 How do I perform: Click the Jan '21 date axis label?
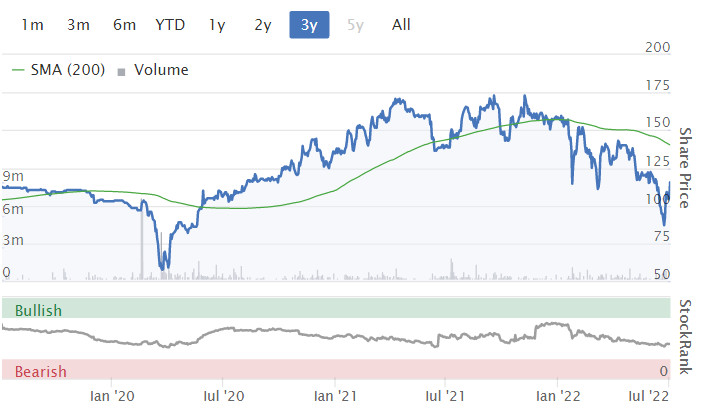pyautogui.click(x=336, y=394)
